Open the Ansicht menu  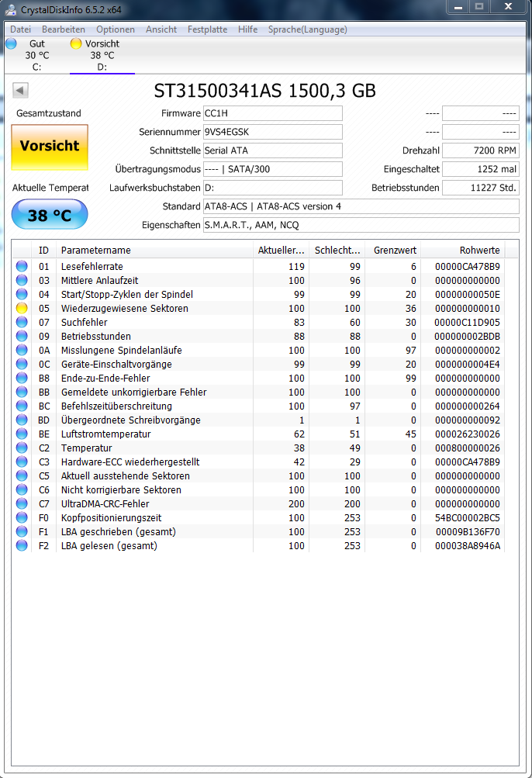tap(161, 29)
